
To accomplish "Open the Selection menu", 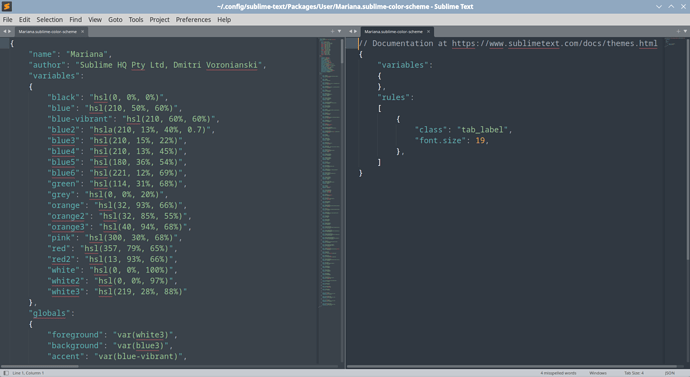I will point(49,19).
